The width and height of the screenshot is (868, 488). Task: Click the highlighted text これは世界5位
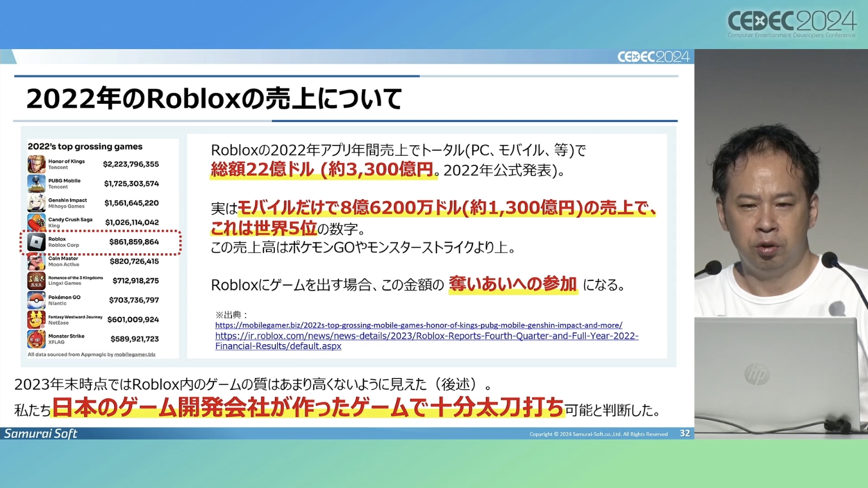[x=264, y=228]
